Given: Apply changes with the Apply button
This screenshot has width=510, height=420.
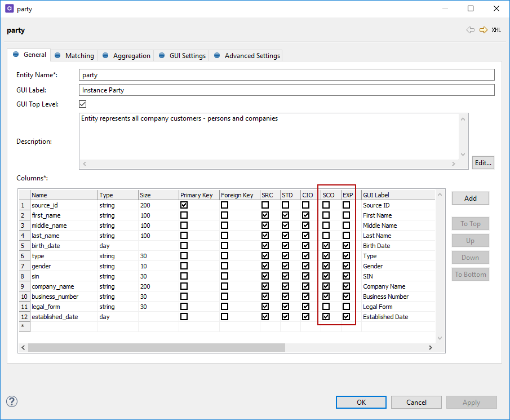Looking at the screenshot, I should tap(471, 402).
